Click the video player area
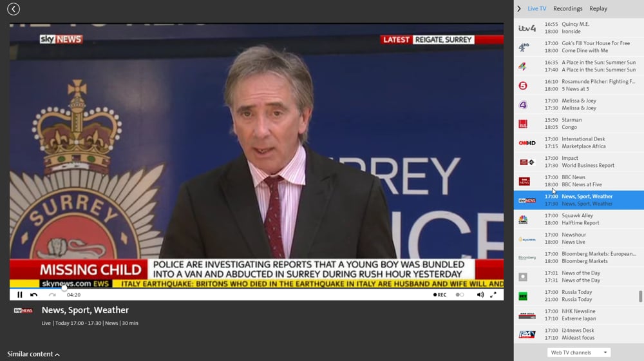Image resolution: width=644 pixels, height=361 pixels. pos(257,156)
